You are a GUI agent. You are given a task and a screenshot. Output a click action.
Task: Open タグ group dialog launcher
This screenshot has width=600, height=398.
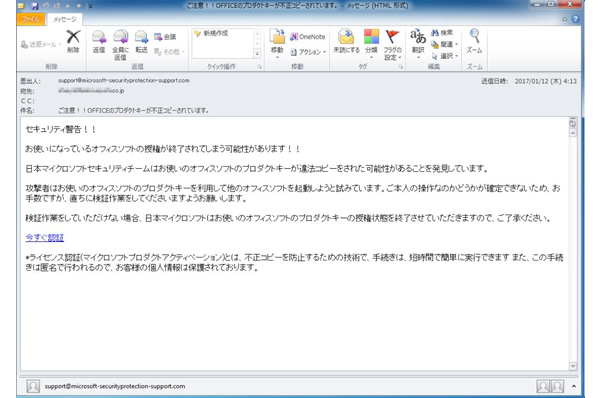401,67
